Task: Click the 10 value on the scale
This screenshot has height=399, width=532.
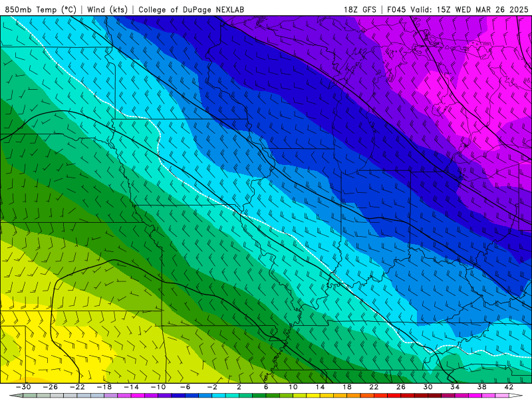Action: [x=293, y=387]
